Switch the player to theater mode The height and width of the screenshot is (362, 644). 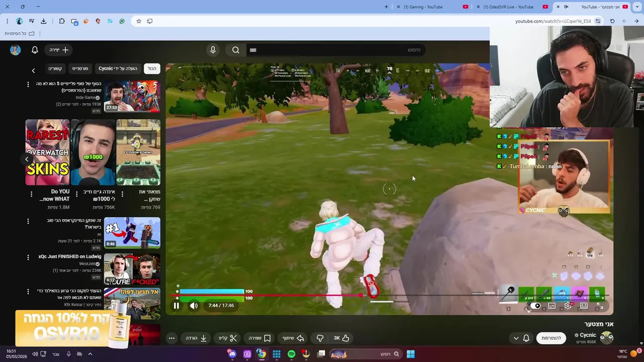584,306
